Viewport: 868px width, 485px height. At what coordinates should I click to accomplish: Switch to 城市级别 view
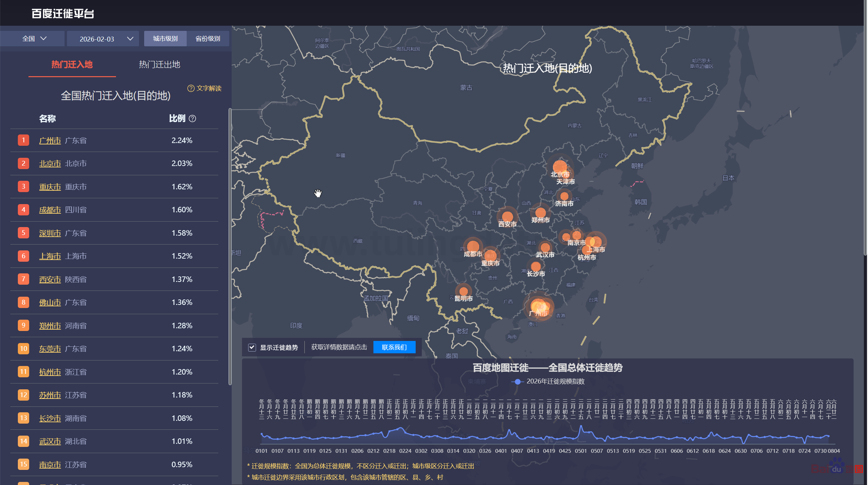165,39
